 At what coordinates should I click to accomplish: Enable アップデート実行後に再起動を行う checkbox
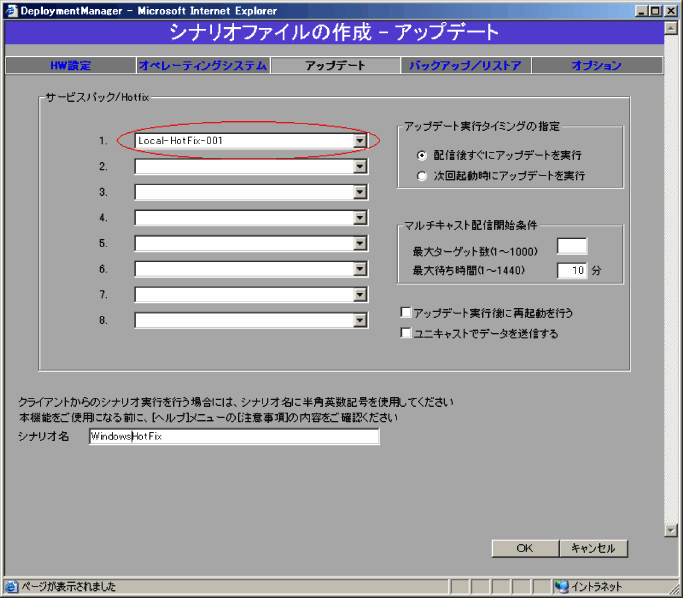406,312
